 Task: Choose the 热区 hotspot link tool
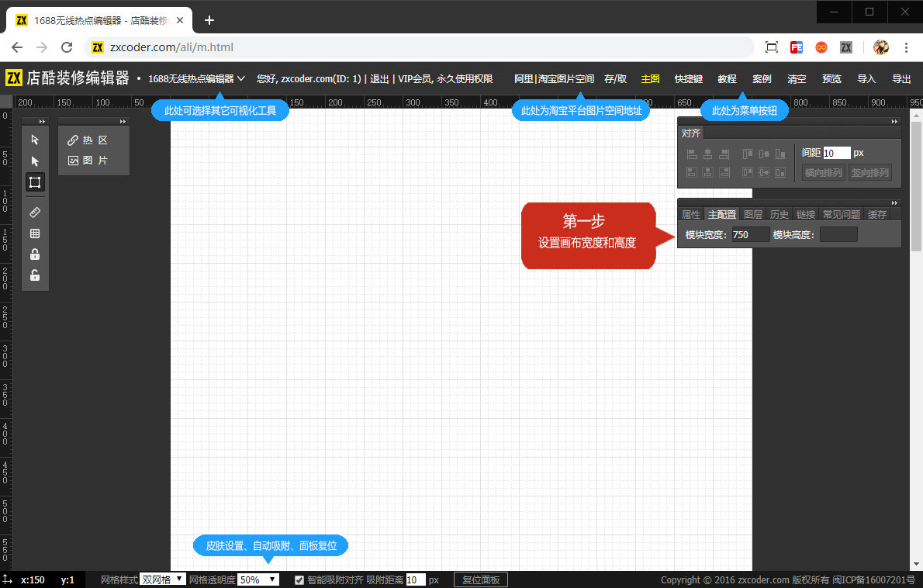tap(88, 140)
